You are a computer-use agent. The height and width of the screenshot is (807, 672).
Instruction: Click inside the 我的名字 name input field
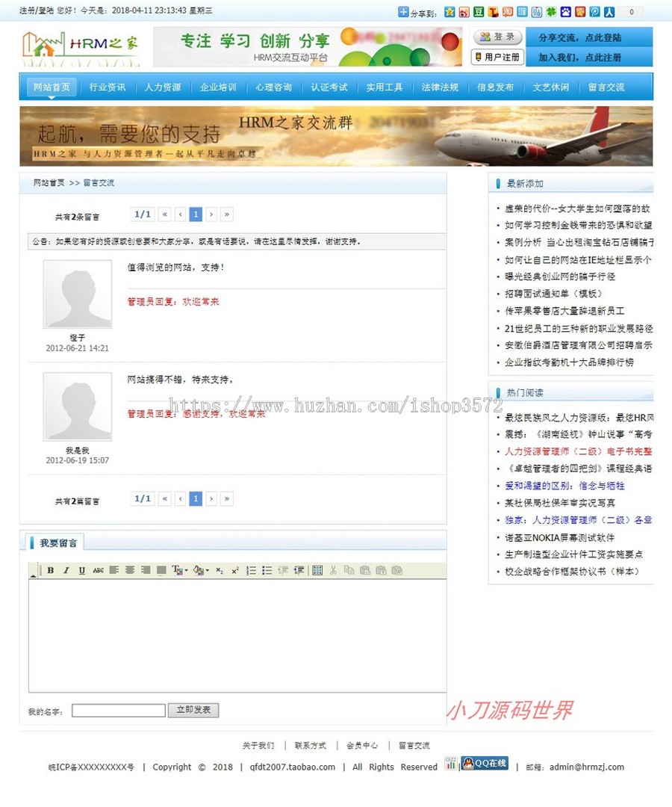[118, 710]
